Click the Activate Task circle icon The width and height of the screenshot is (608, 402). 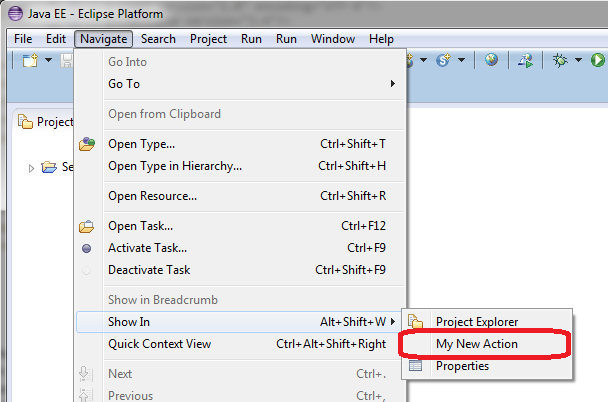point(87,248)
